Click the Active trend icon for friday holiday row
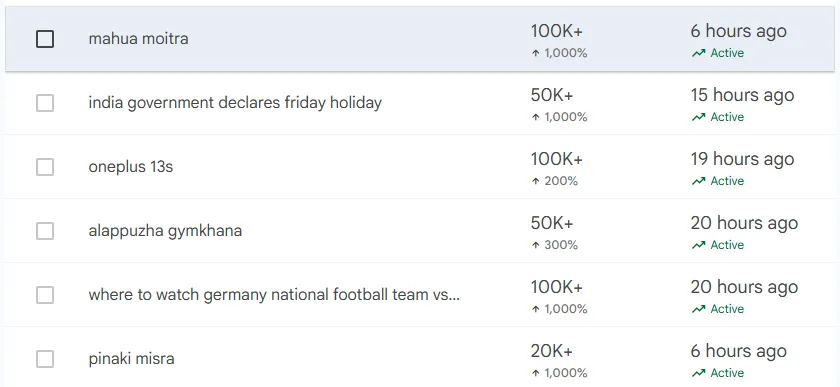840x387 pixels. click(x=698, y=117)
